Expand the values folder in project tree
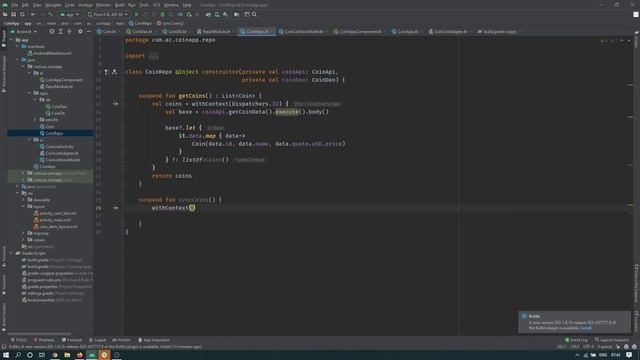 tap(24, 240)
